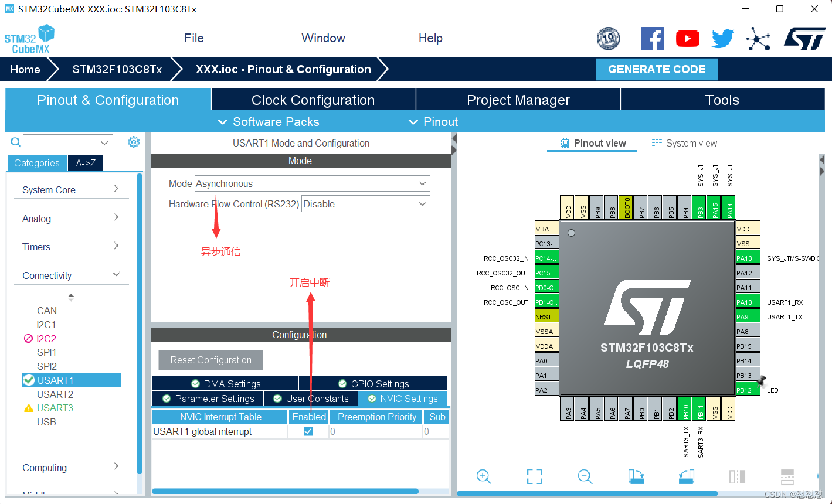Expand the Analog category
The image size is (832, 504).
tap(71, 219)
